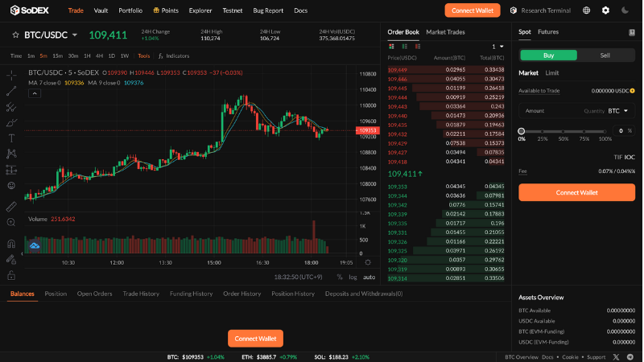The image size is (644, 362).
Task: Click Connect Wallet below Balances tab
Action: [255, 339]
